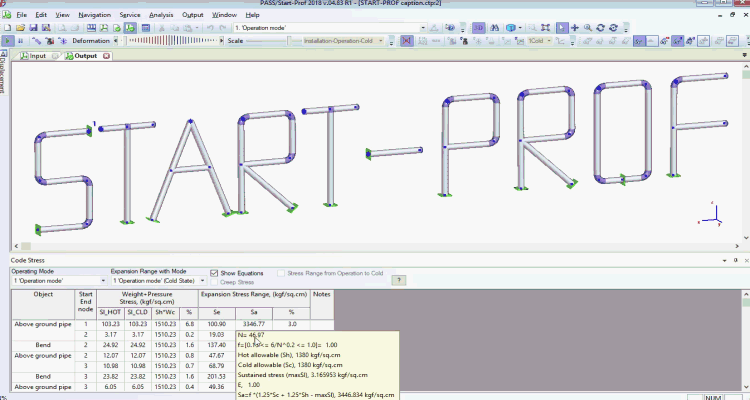Click the Se value 201.53 cell
The image size is (750, 400).
(x=217, y=377)
